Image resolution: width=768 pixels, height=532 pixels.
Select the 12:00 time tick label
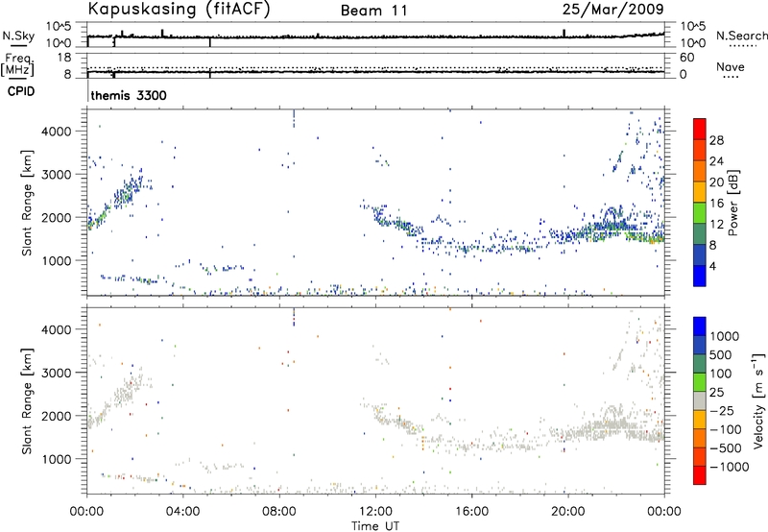pos(375,512)
